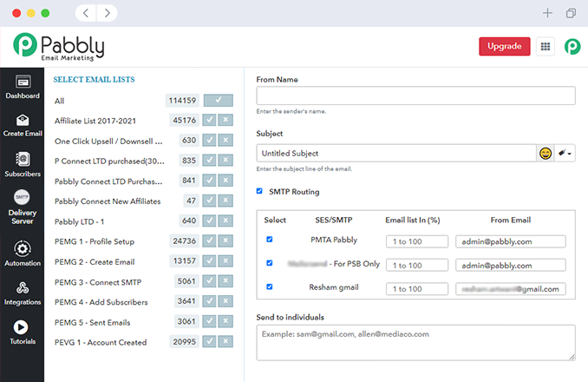
Task: Edit PMTA Pabbly From Email field
Action: 510,241
